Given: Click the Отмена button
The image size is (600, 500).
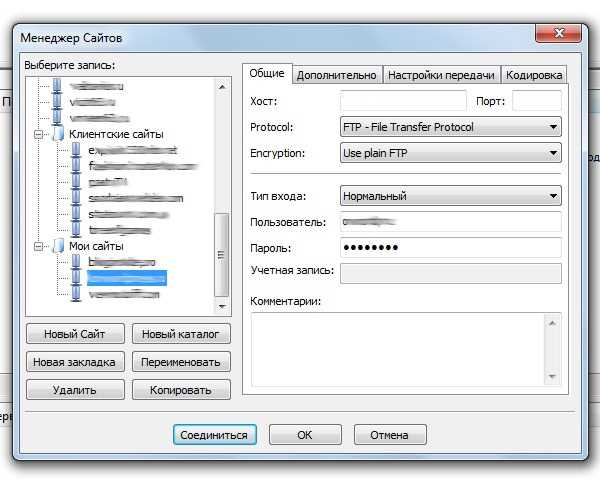Looking at the screenshot, I should (x=390, y=435).
